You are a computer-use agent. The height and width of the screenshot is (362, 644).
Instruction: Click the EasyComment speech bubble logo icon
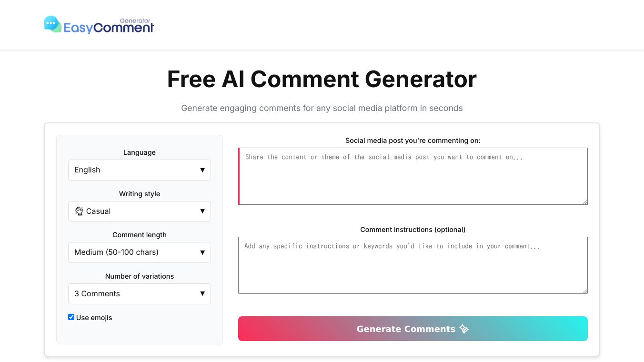[x=52, y=24]
